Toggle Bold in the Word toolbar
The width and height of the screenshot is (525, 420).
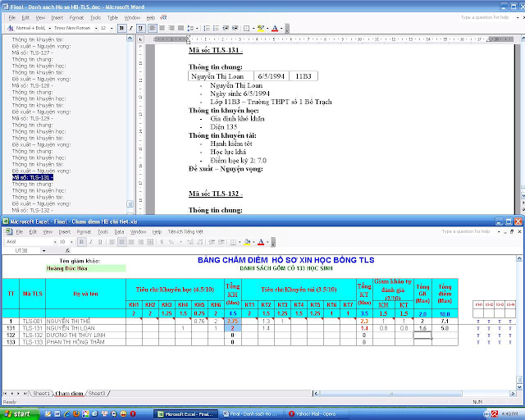(121, 27)
